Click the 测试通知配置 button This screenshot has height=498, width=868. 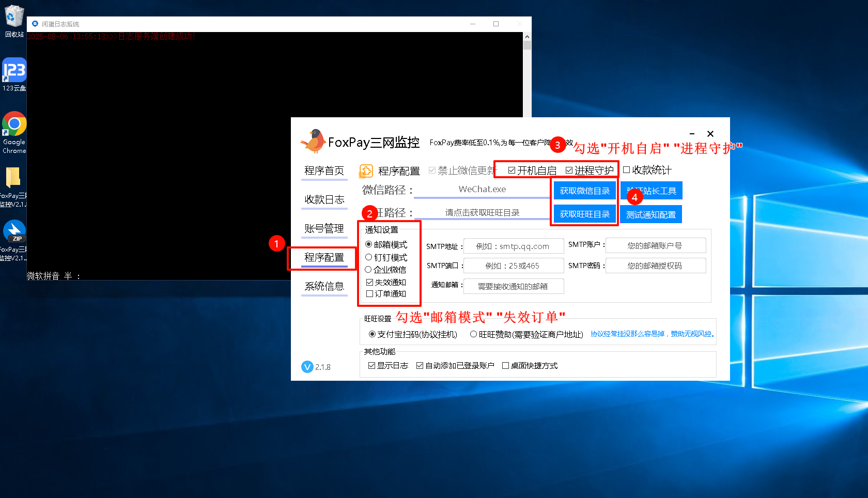[651, 214]
